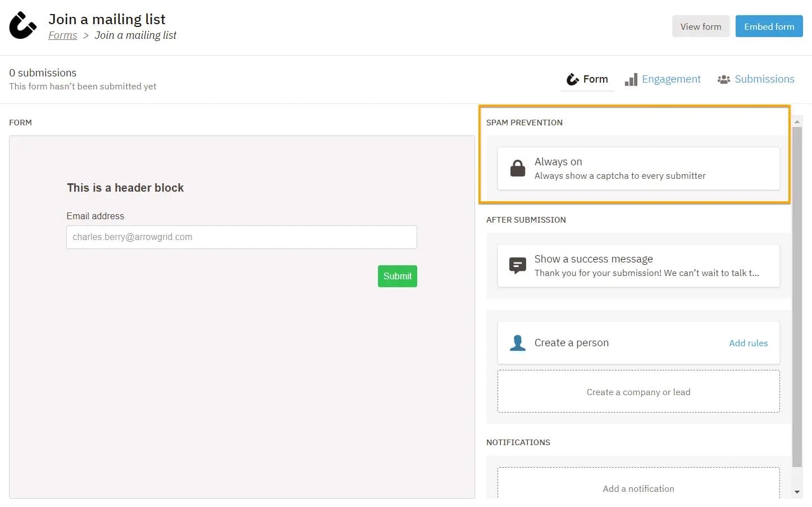The height and width of the screenshot is (507, 812).
Task: Click the lock icon in Spam Prevention
Action: coord(517,168)
